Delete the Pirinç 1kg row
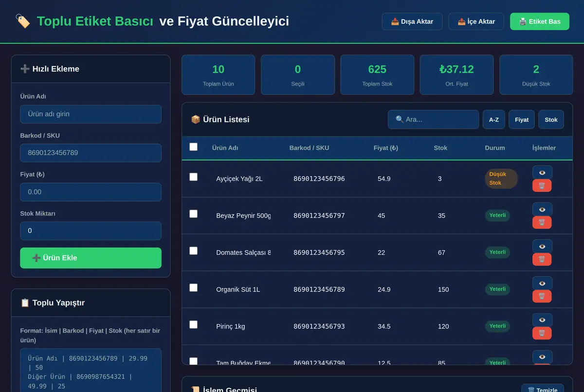The height and width of the screenshot is (392, 584). 542,333
